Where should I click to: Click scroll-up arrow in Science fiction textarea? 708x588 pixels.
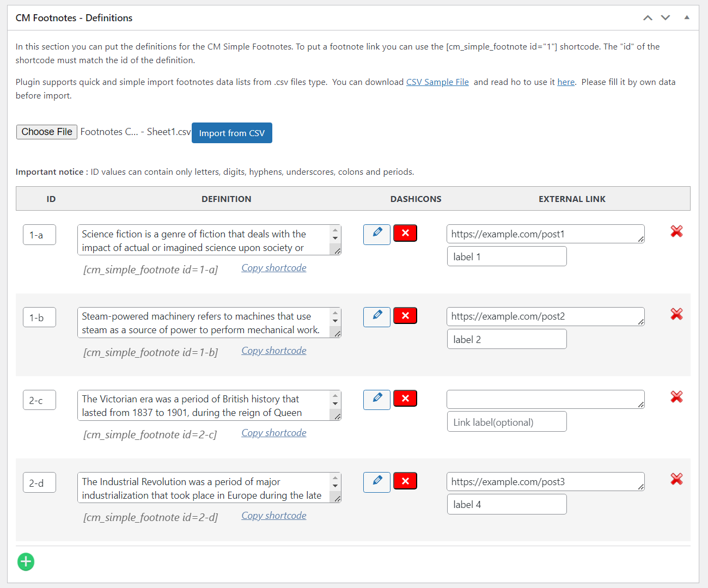(x=335, y=230)
